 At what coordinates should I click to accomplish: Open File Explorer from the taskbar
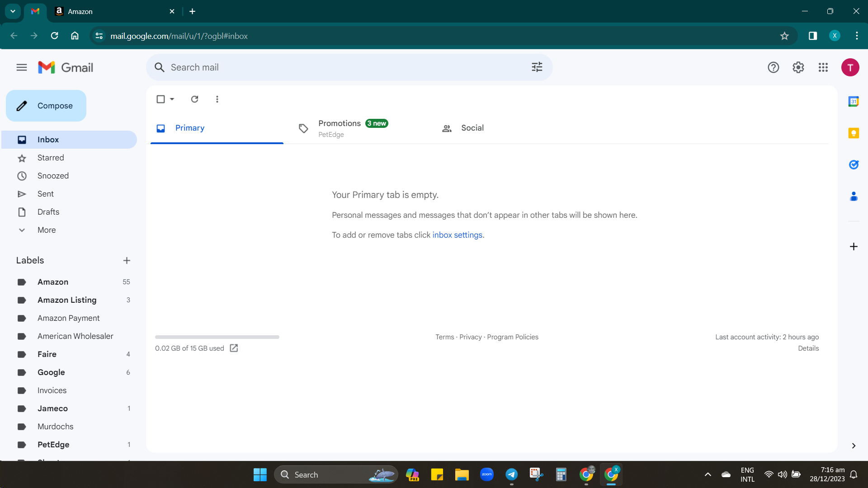click(462, 474)
